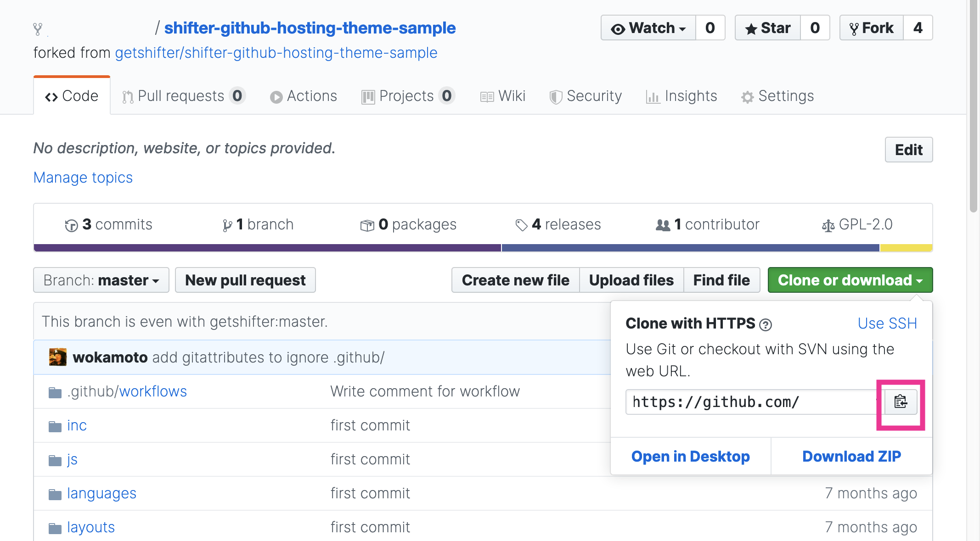Image resolution: width=980 pixels, height=541 pixels.
Task: Switch clone method to Use SSH
Action: (x=887, y=323)
